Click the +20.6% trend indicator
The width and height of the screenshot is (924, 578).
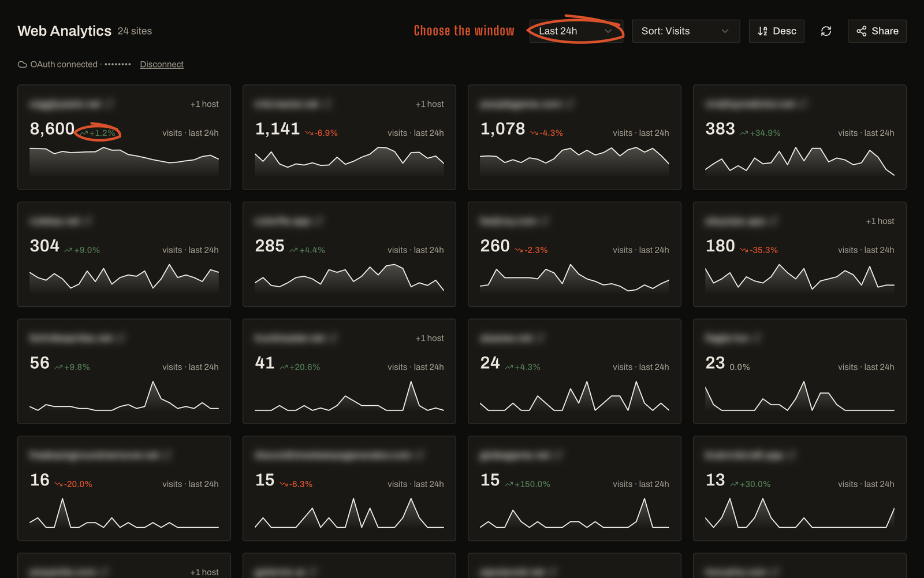[300, 367]
